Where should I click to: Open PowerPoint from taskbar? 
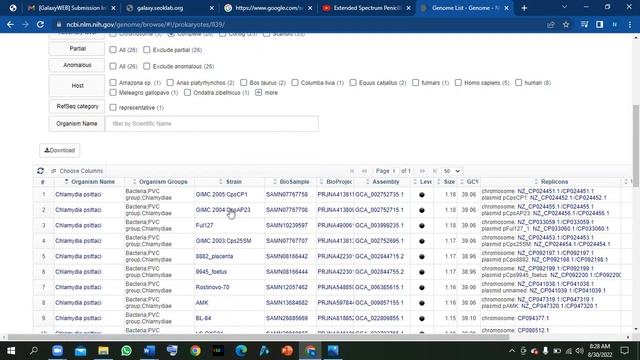click(287, 351)
